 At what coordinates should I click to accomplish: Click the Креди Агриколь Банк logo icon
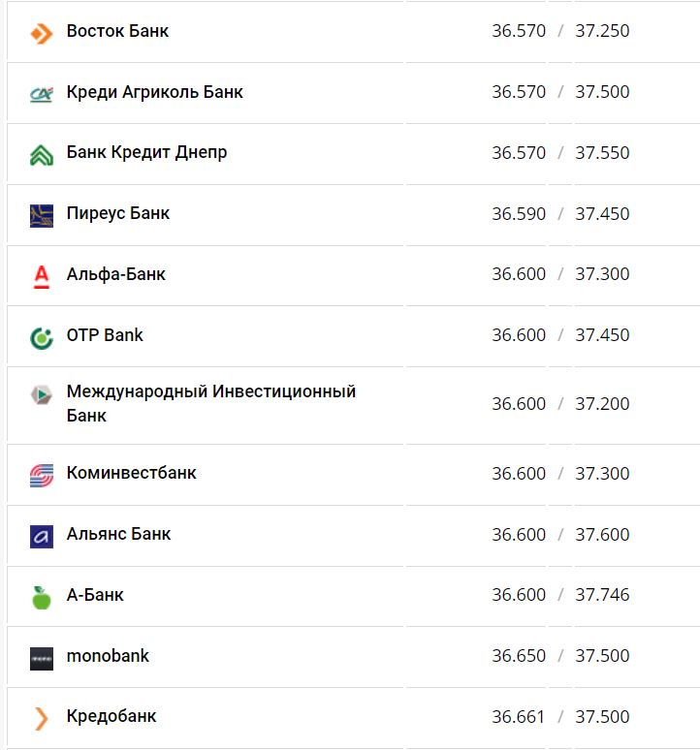[x=41, y=94]
